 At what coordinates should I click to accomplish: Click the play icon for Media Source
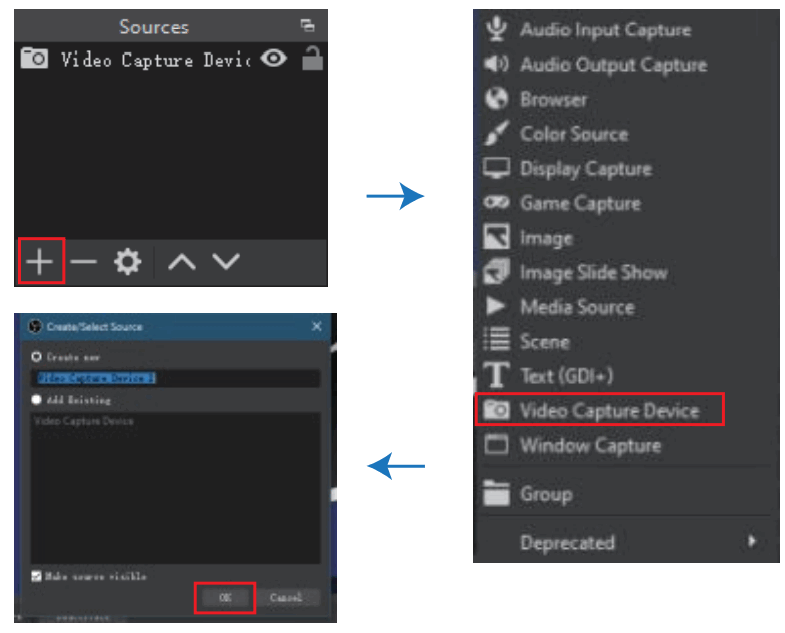tap(496, 305)
